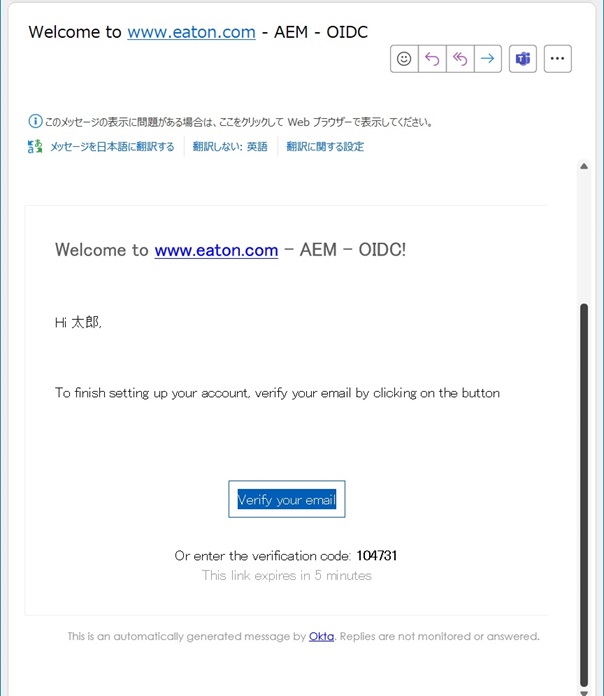Select 翻訳しない: 英語 option
The width and height of the screenshot is (604, 696).
click(x=230, y=146)
